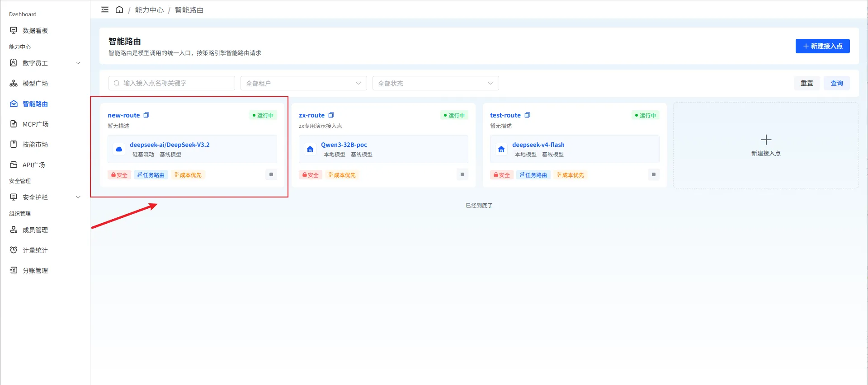The image size is (868, 385).
Task: Click the plus icon in the empty card
Action: pos(766,140)
